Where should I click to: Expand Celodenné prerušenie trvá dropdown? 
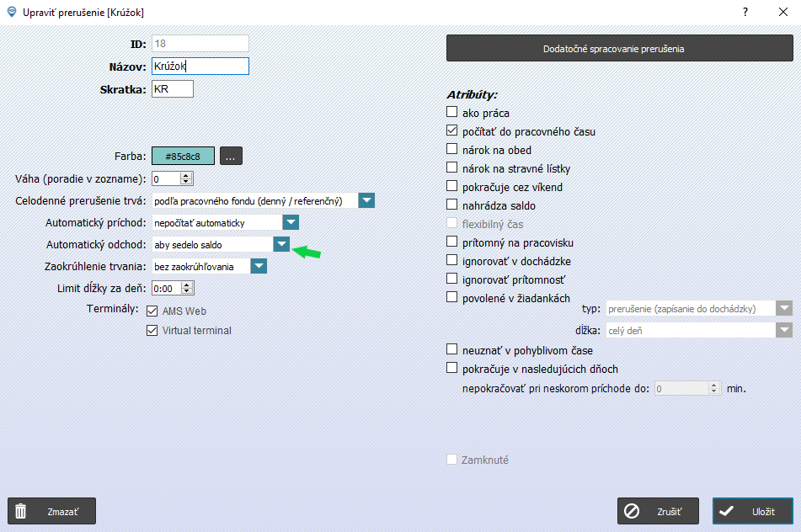pos(366,200)
